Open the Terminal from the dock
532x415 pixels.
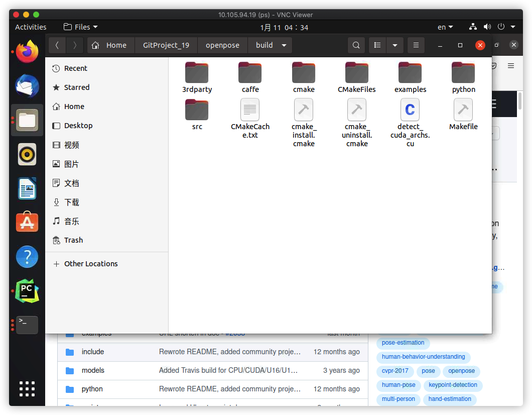pyautogui.click(x=27, y=325)
